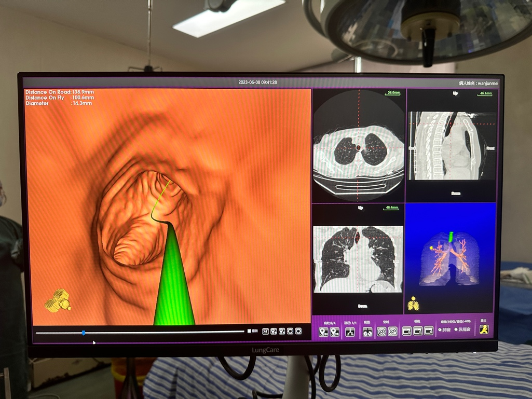This screenshot has height=399, width=532.
Task: Click the X4 speed button
Action: 265,331
